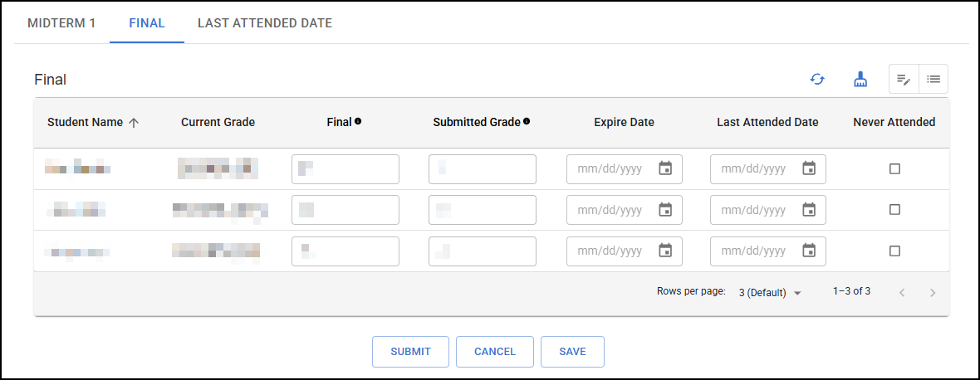Check Never Attended for third student

pyautogui.click(x=894, y=251)
